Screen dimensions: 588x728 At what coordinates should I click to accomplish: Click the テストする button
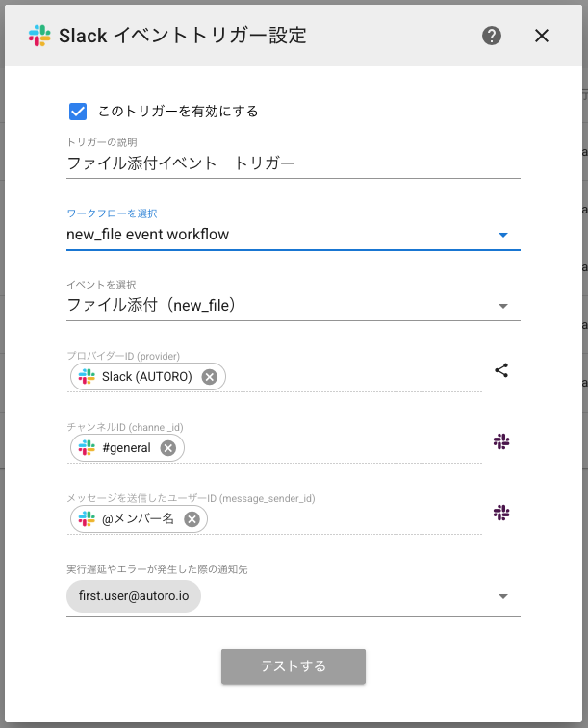coord(294,666)
